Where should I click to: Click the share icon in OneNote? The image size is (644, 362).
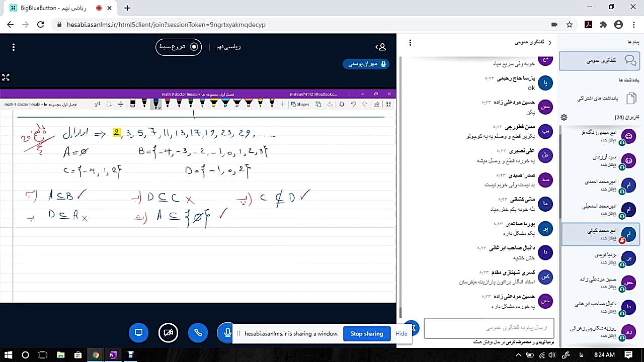tap(376, 104)
